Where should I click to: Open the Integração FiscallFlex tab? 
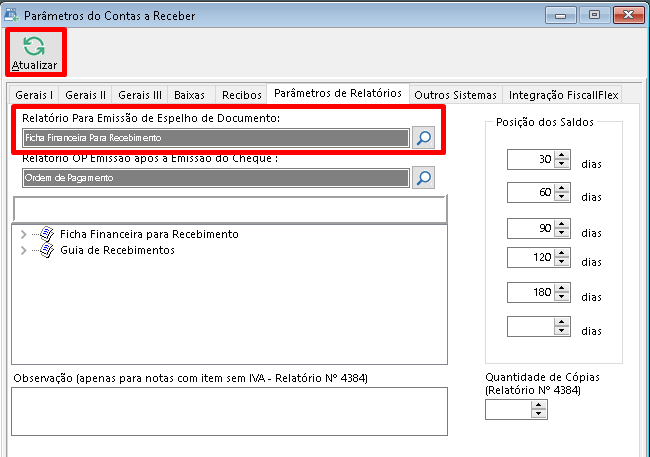[563, 95]
